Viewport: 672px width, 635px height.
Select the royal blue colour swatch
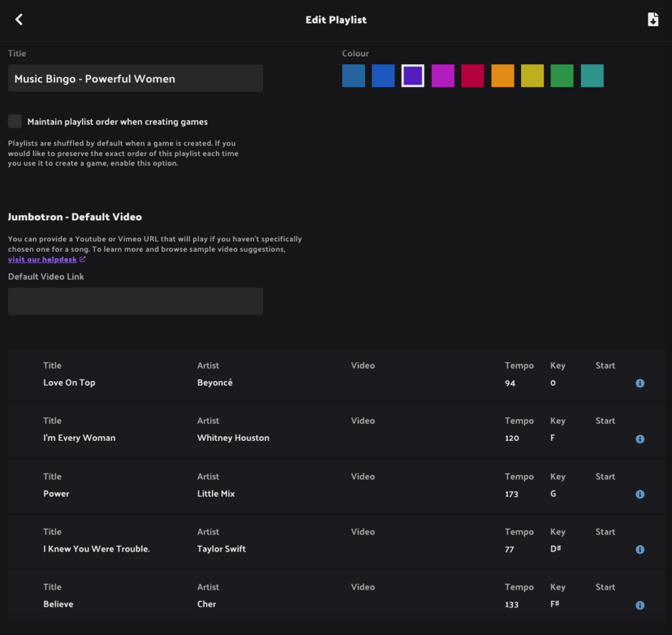tap(383, 76)
